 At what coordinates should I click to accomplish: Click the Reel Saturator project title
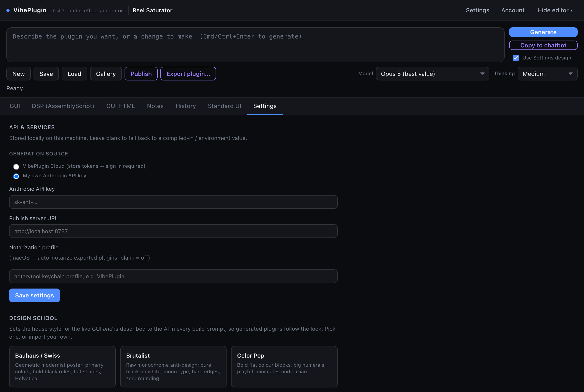[152, 10]
